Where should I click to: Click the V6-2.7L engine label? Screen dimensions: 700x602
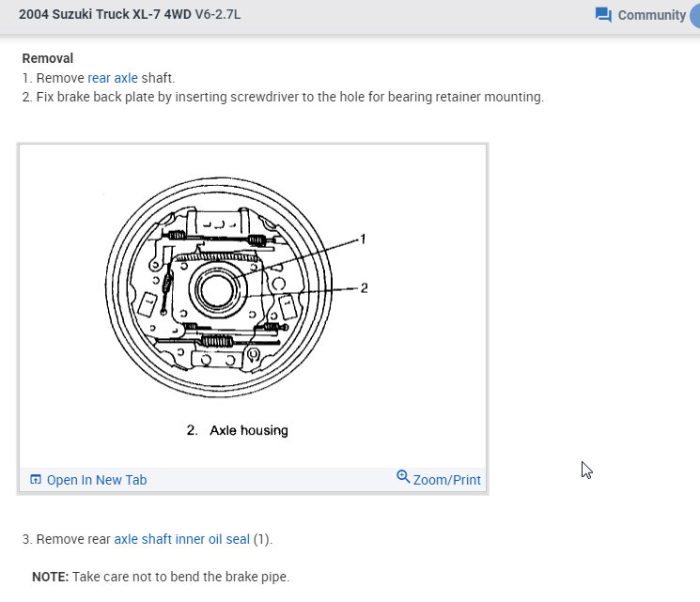click(x=218, y=14)
